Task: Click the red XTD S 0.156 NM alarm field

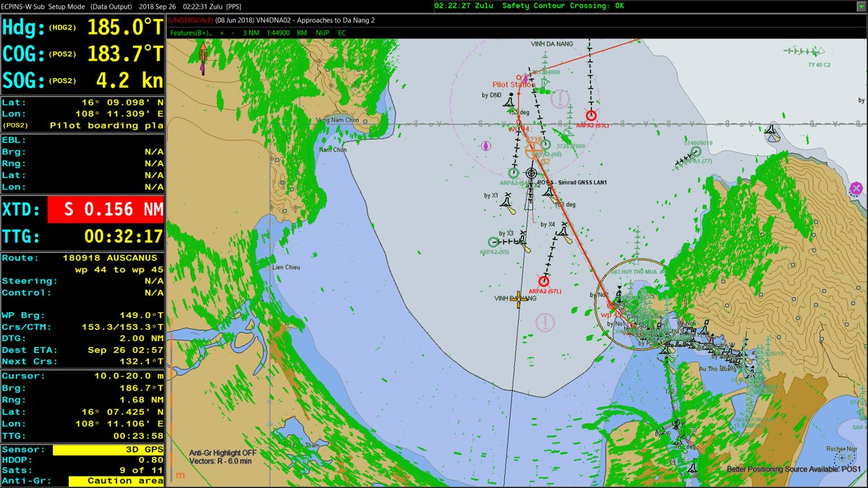Action: tap(106, 210)
